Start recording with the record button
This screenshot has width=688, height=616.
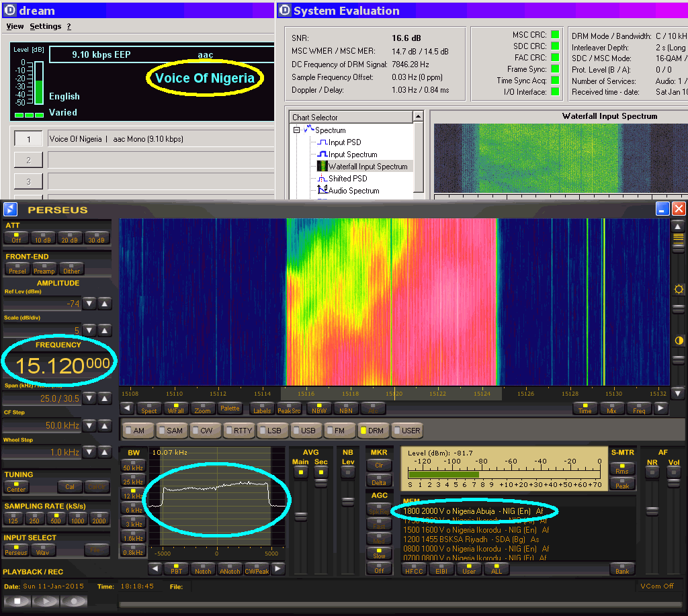pyautogui.click(x=73, y=601)
